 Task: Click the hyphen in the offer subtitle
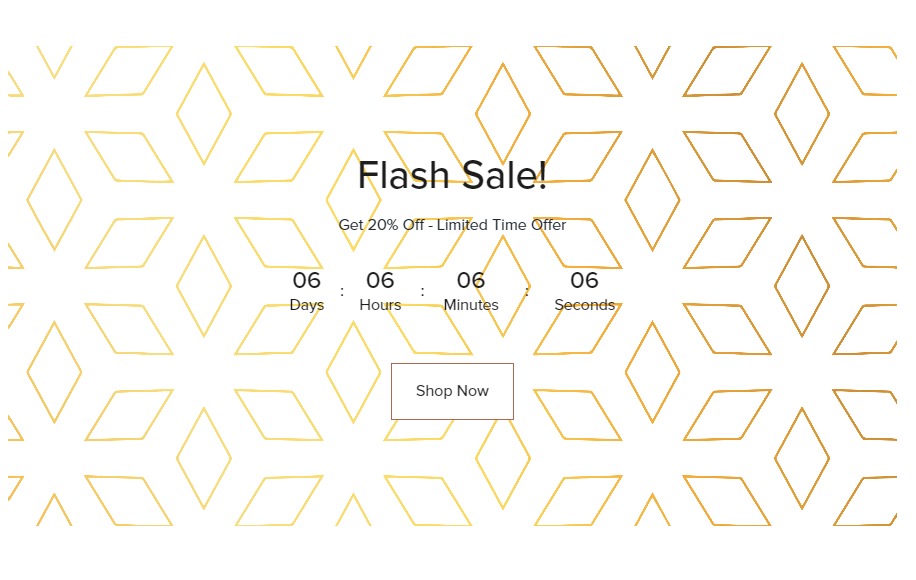click(431, 226)
